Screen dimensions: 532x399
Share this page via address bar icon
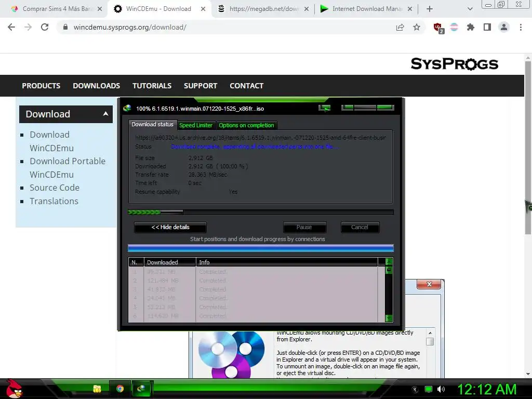point(400,27)
